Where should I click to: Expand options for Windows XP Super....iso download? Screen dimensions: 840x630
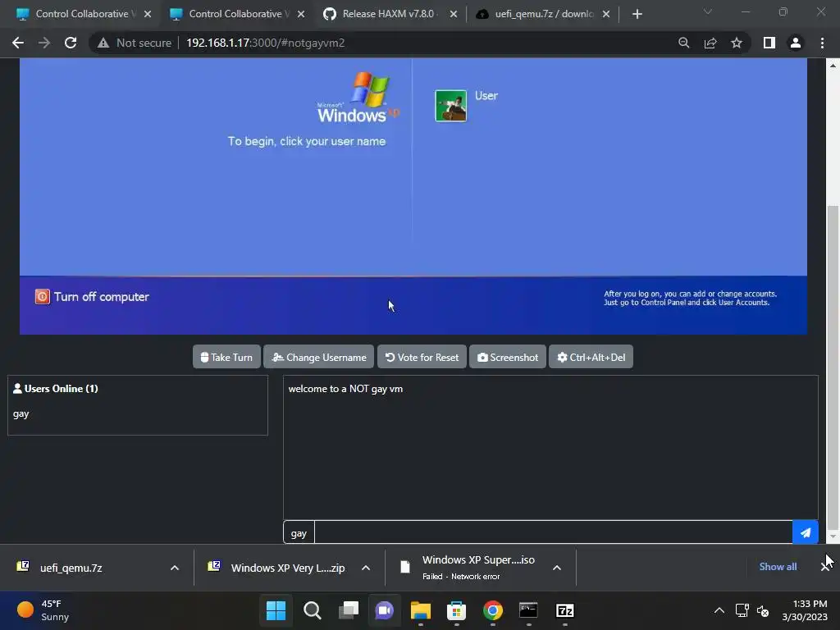pyautogui.click(x=557, y=568)
